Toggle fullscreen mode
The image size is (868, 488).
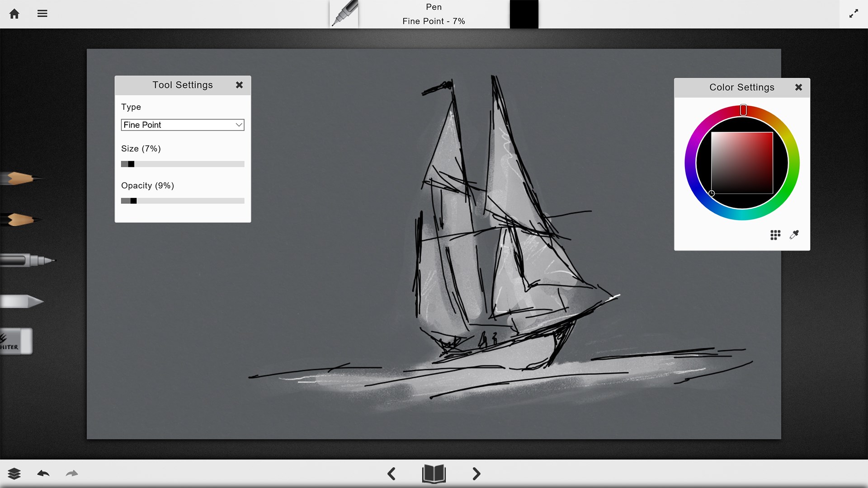click(x=854, y=14)
